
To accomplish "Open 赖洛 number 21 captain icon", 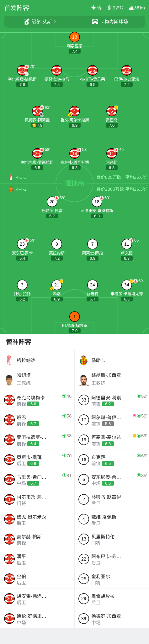I will tap(56, 285).
